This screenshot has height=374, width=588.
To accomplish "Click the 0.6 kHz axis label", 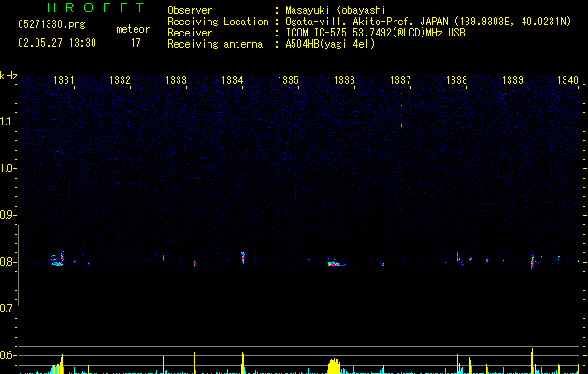I will point(7,355).
